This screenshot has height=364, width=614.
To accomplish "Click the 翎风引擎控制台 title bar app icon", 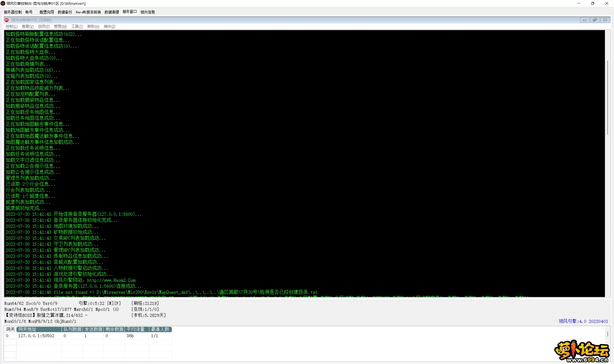I will (x=3, y=3).
